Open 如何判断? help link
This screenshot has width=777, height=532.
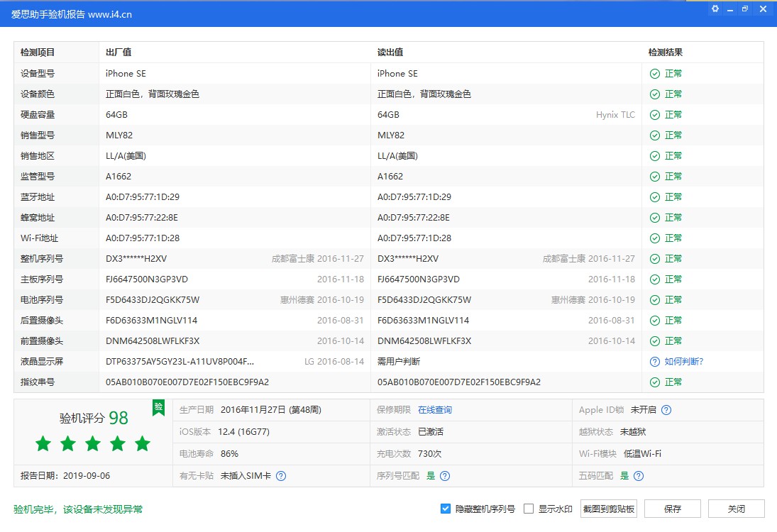[x=683, y=362]
